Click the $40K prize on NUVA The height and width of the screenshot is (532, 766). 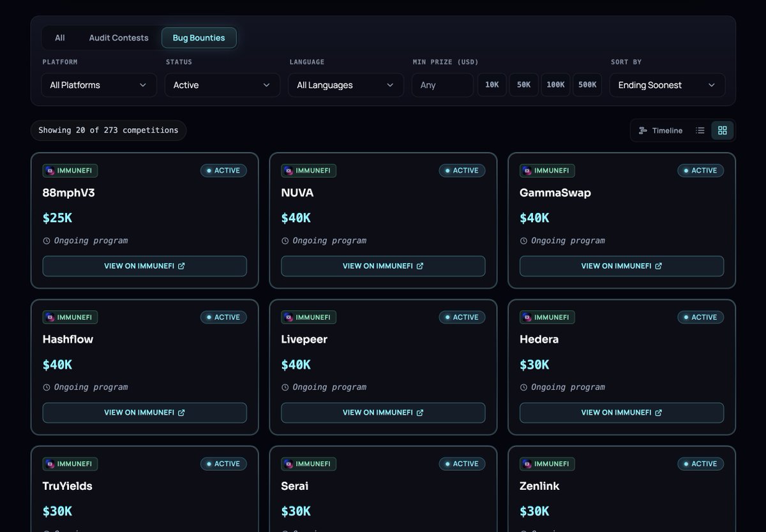coord(296,218)
